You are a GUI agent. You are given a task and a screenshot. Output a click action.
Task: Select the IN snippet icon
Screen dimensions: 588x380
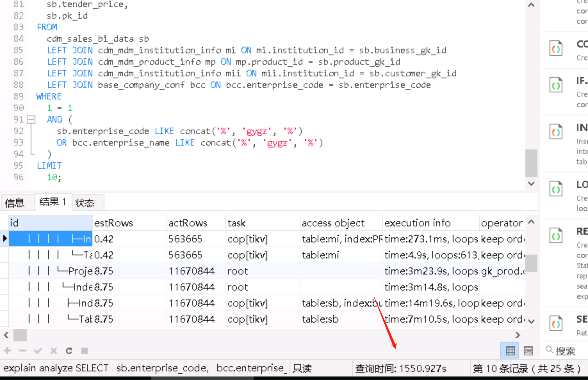(x=556, y=132)
